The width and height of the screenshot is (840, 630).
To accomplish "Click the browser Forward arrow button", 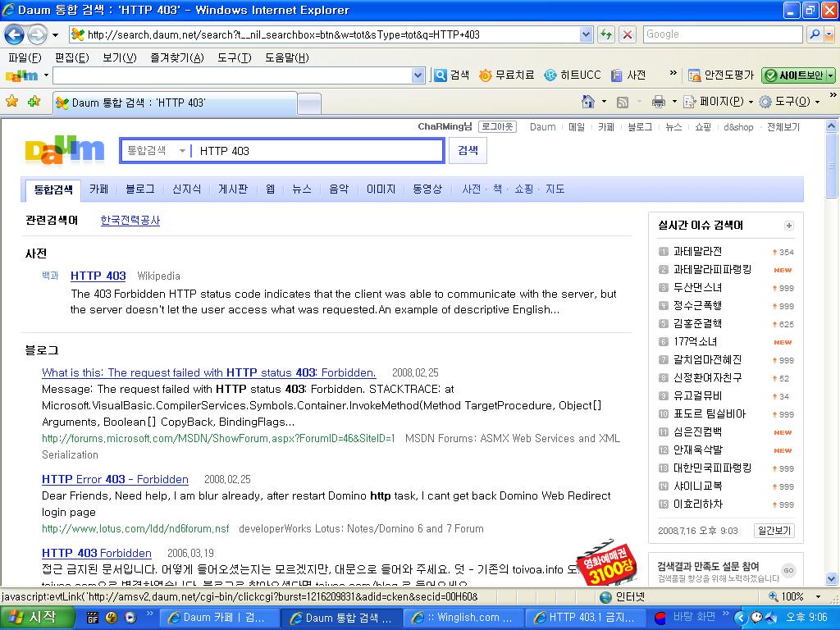I will tap(37, 34).
